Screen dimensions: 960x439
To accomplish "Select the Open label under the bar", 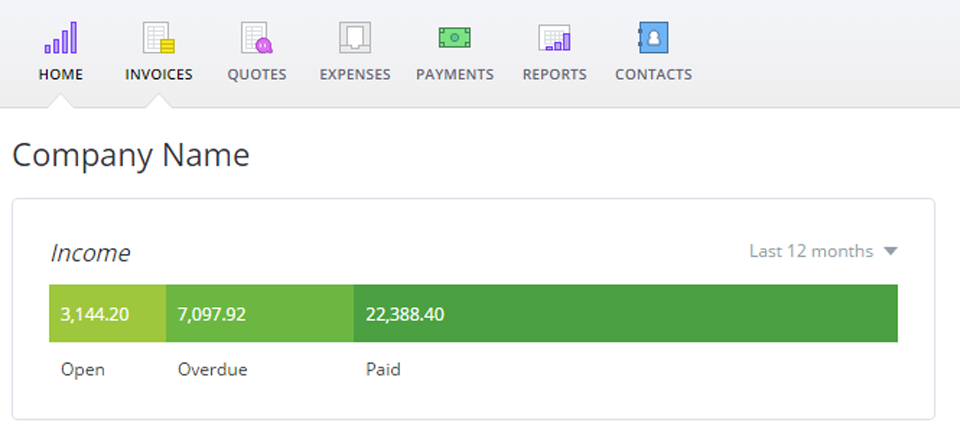I will click(83, 370).
